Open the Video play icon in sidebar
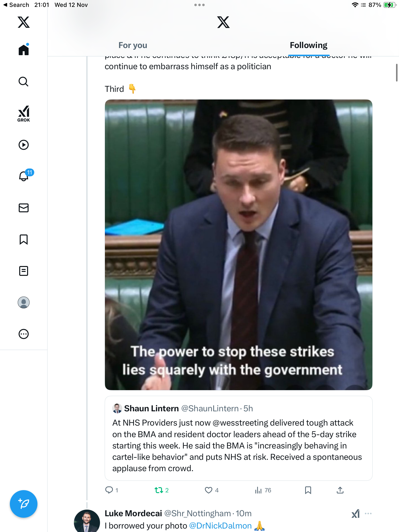Viewport: 399px width, 532px height. pos(24,145)
